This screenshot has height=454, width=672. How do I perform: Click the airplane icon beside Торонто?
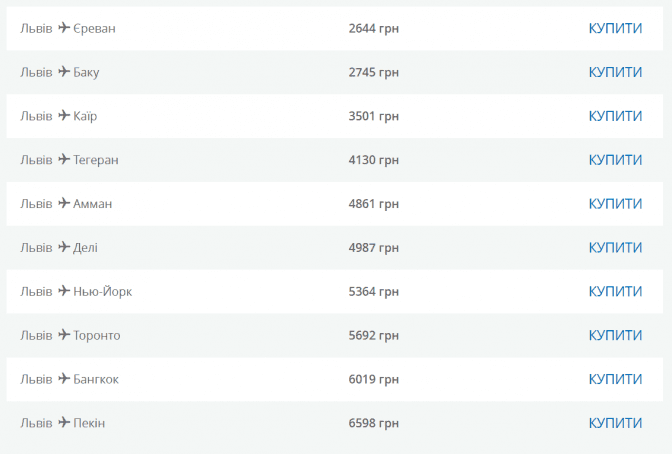click(x=64, y=335)
